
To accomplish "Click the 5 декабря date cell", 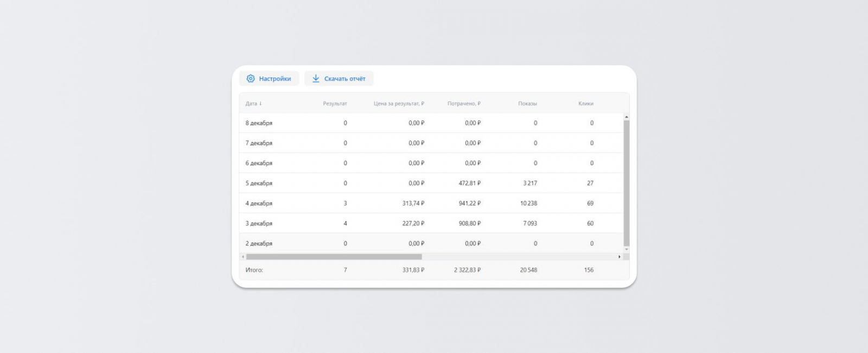I will point(259,184).
